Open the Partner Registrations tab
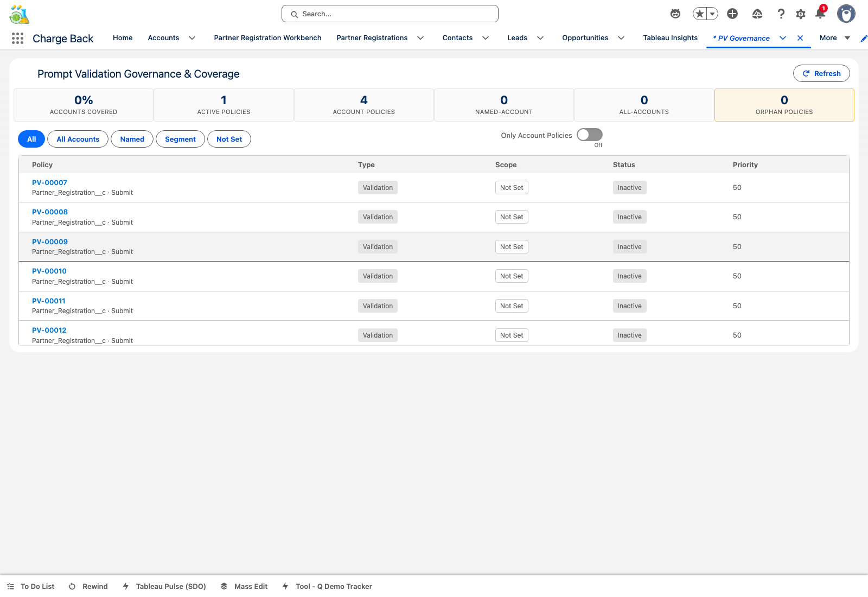 tap(372, 38)
